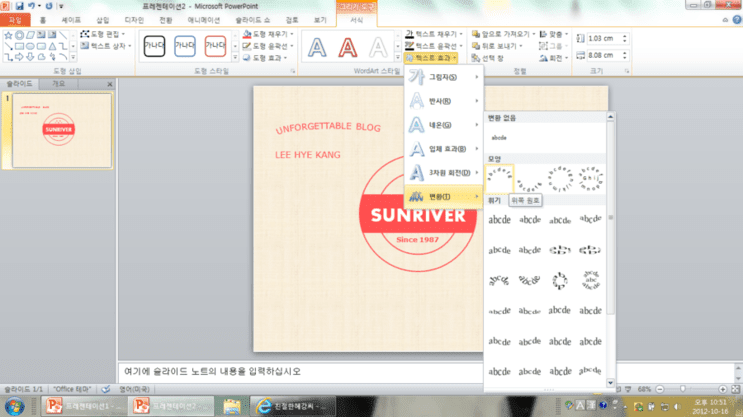
Task: Click the Undo icon in quick access toolbar
Action: [x=31, y=6]
